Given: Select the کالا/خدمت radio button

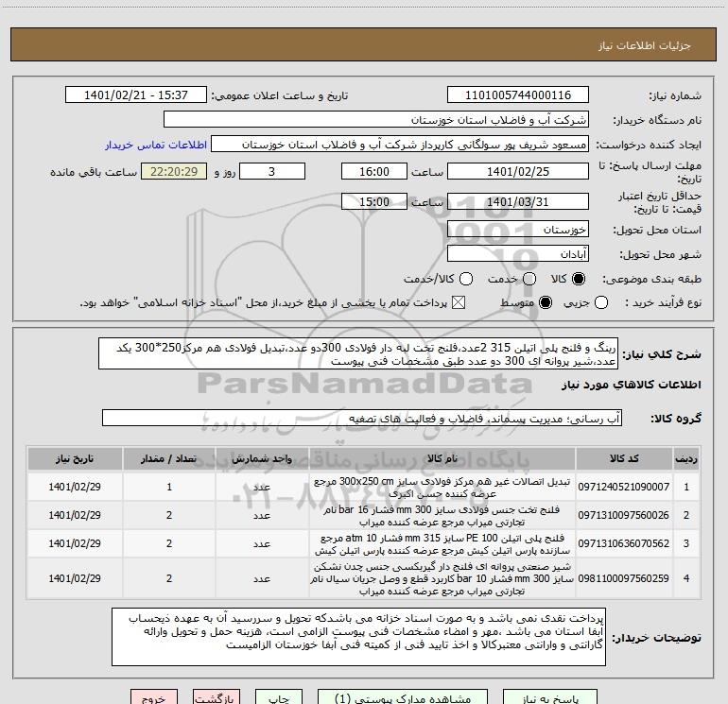Looking at the screenshot, I should (x=466, y=280).
